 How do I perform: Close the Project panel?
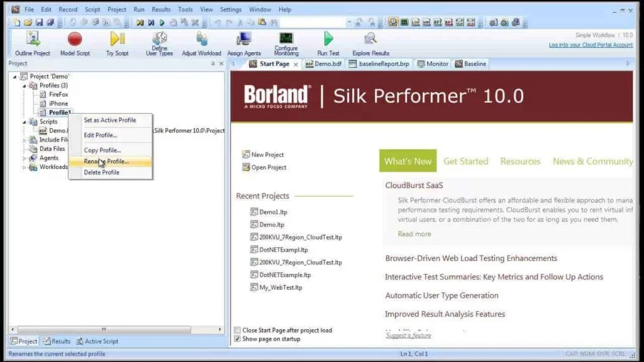pos(221,63)
